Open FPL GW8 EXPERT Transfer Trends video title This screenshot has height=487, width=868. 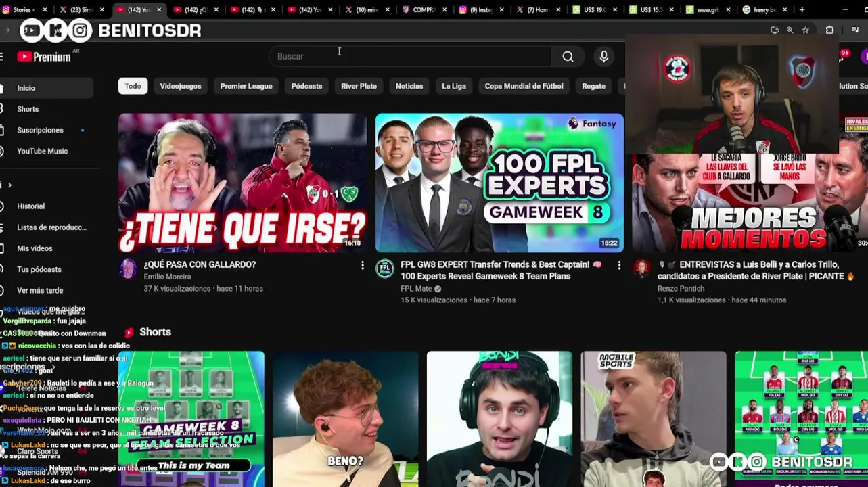[x=501, y=271]
